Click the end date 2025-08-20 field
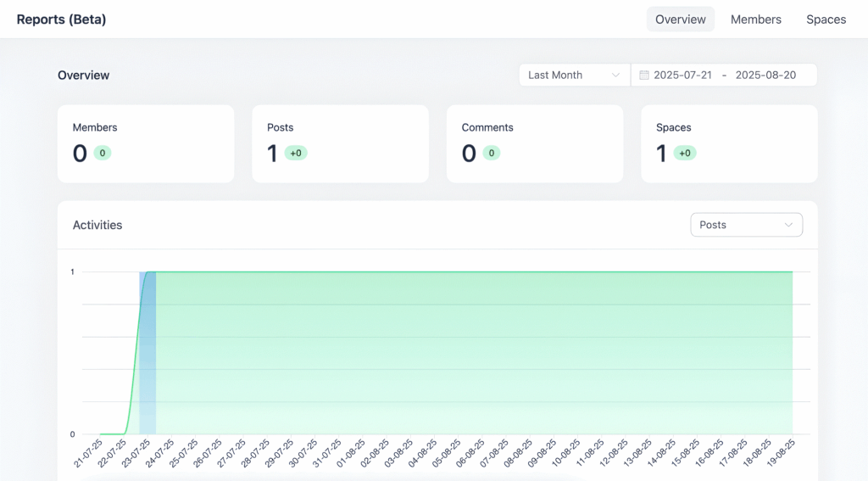This screenshot has width=868, height=481. [764, 76]
